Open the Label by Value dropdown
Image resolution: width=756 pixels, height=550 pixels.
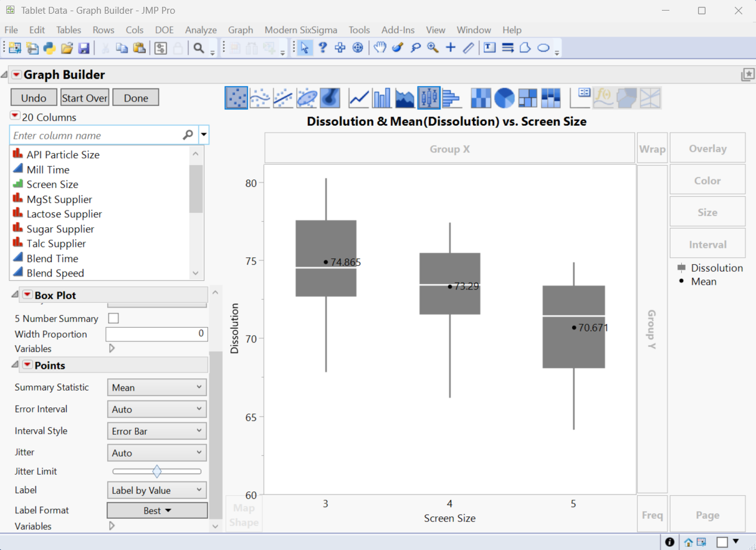(156, 490)
